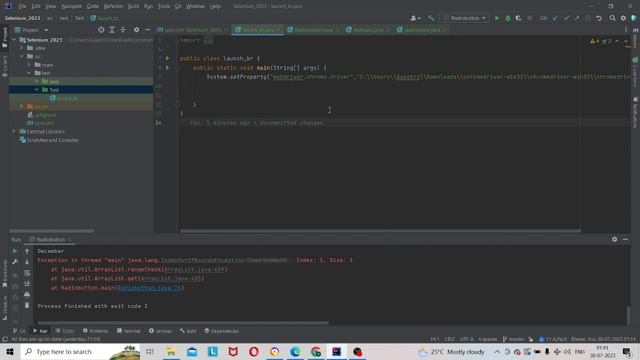This screenshot has width=640, height=360.
Task: Open Run panel settings gear
Action: [x=614, y=239]
